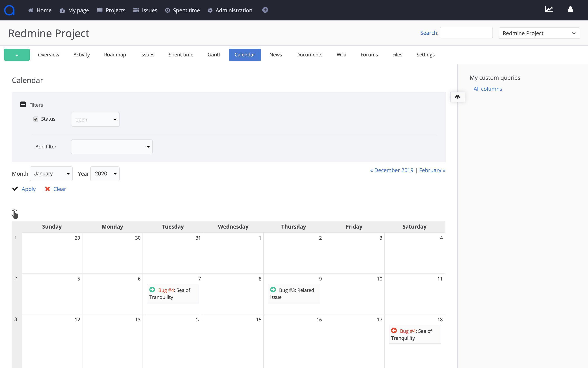The image size is (588, 368).
Task: Click the Apply checkmark icon
Action: 15,189
